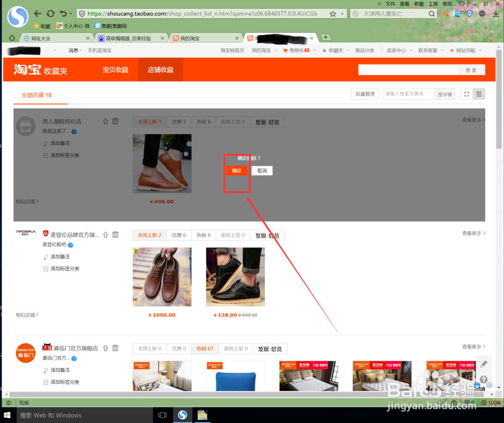
Task: Expand 查看更多 for 麦登伦 store
Action: click(x=473, y=233)
